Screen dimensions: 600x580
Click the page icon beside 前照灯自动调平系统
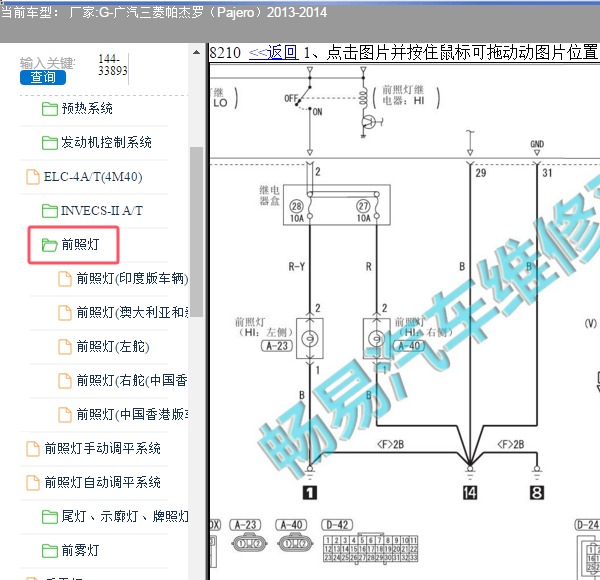[33, 482]
